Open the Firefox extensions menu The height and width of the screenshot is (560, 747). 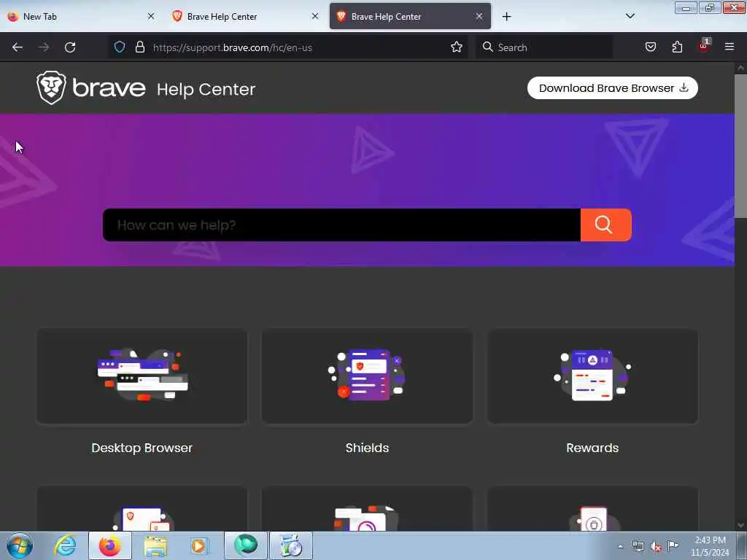point(677,47)
